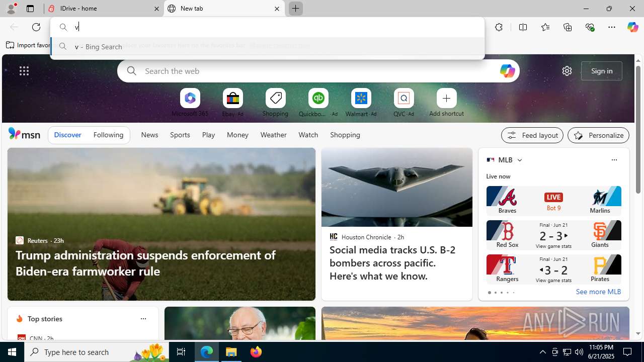Image resolution: width=644 pixels, height=362 pixels.
Task: Open News section in msn menu
Action: 149,135
